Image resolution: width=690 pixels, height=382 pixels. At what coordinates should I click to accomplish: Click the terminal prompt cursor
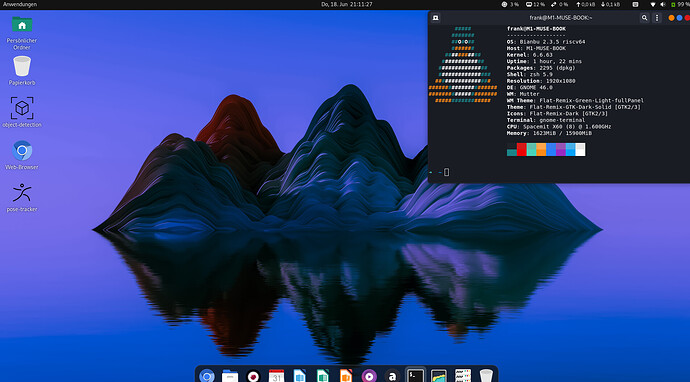click(447, 172)
